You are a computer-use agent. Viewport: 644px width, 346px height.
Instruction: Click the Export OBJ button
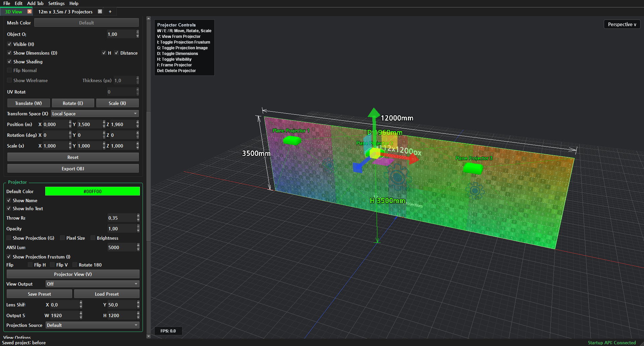[73, 169]
